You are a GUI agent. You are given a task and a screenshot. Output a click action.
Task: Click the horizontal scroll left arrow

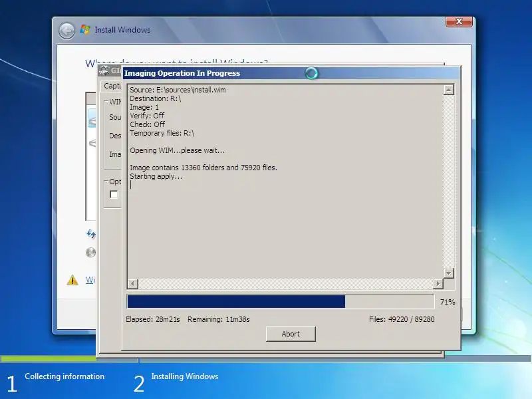point(133,283)
